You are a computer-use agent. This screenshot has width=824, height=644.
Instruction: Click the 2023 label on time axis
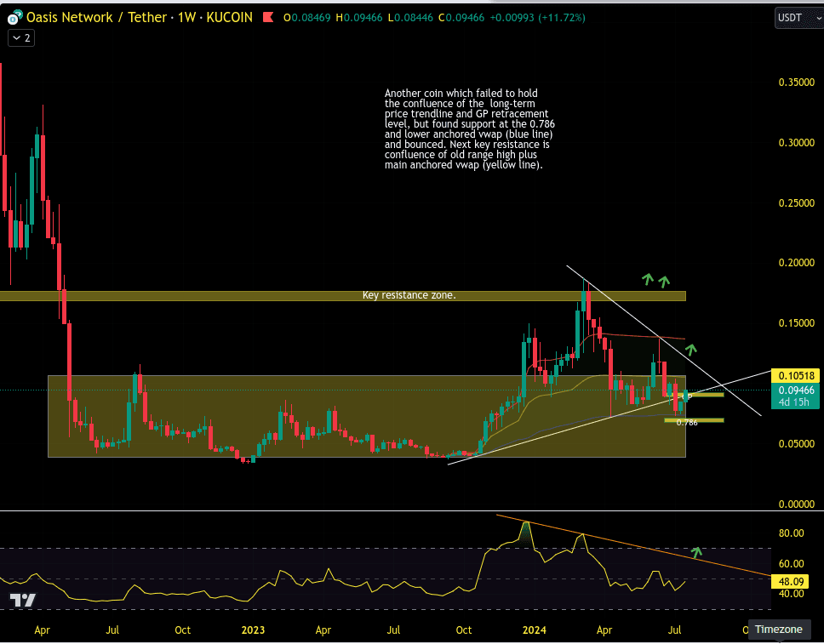point(253,630)
